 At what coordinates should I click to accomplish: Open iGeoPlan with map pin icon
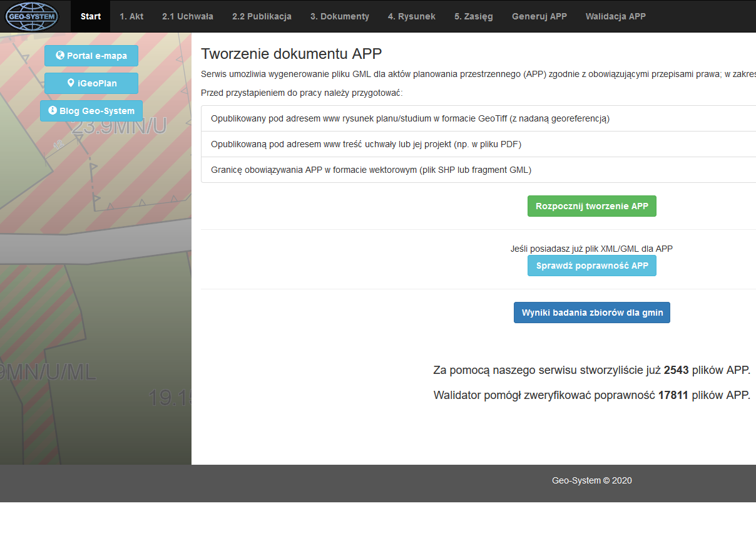91,83
